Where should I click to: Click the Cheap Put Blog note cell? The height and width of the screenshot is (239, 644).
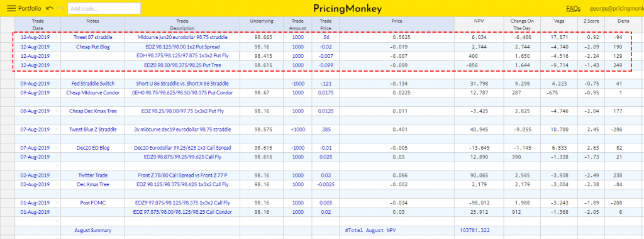pos(93,47)
